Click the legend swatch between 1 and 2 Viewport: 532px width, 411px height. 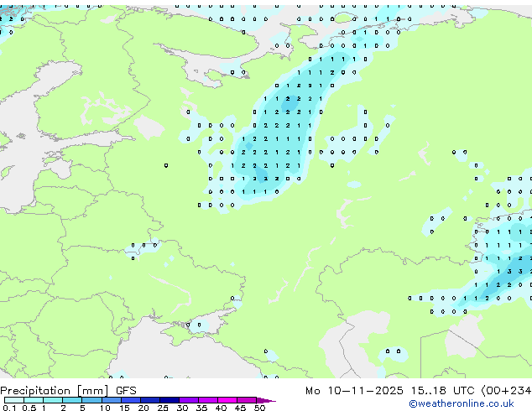pyautogui.click(x=53, y=400)
